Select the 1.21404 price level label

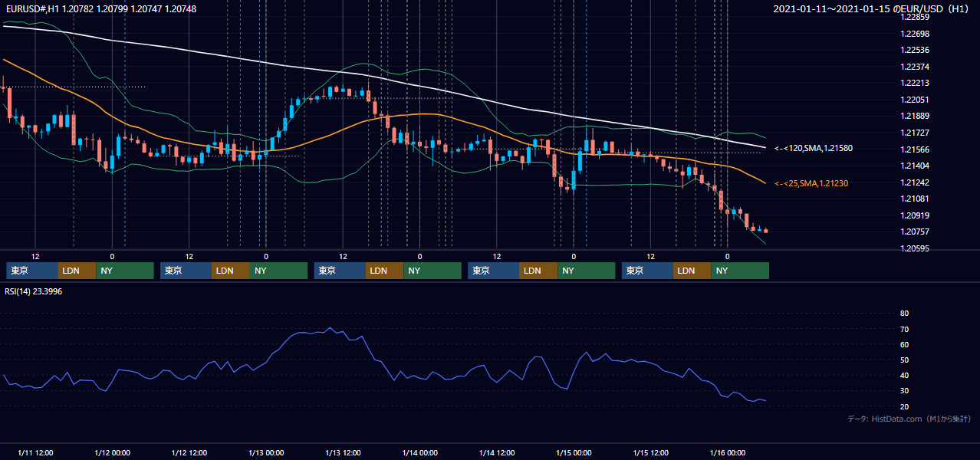(916, 166)
